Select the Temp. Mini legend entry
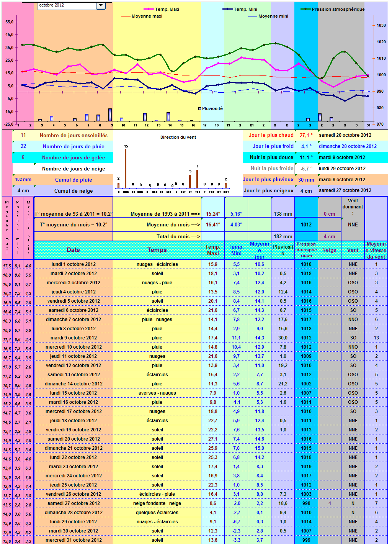Screen dimensions: 392x544 240,9
